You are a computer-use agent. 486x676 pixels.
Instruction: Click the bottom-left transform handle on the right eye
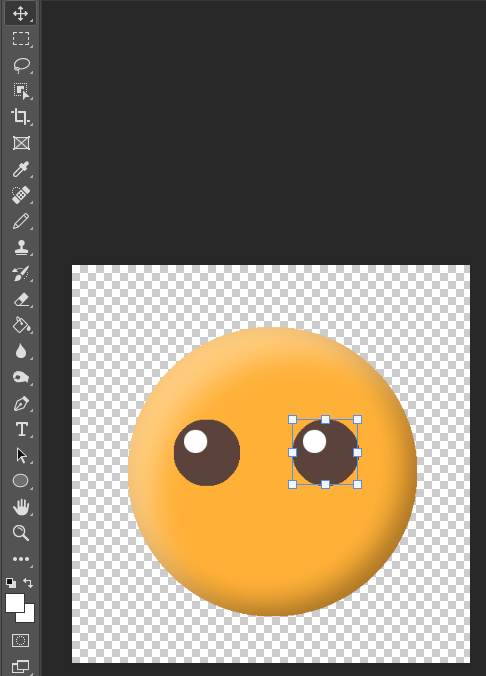click(x=292, y=485)
